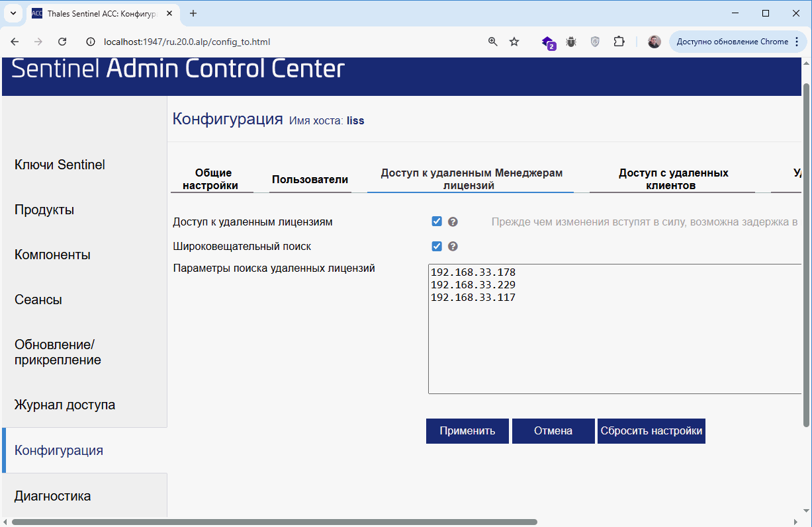Toggle 'Доступ к удаленным лицензиям' checkbox
Viewport: 812px width, 527px height.
pyautogui.click(x=437, y=222)
